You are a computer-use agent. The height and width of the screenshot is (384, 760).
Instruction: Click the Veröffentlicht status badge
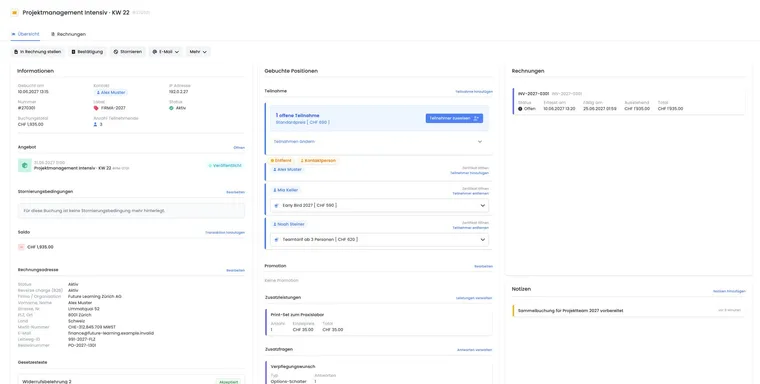pos(225,166)
